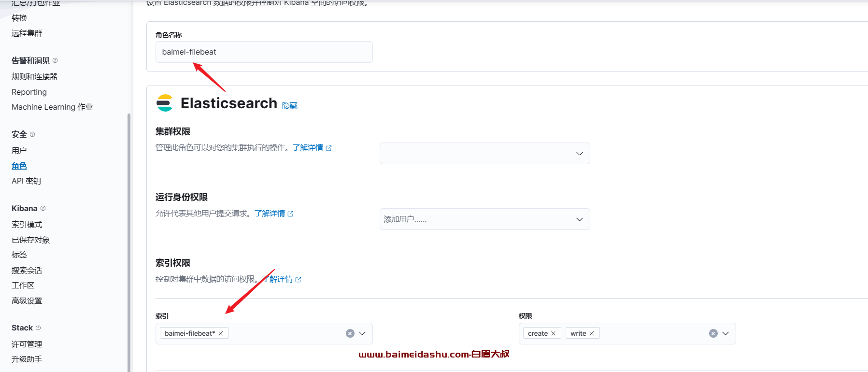Click the 索引权限 section heading
The height and width of the screenshot is (372, 868).
click(x=173, y=263)
